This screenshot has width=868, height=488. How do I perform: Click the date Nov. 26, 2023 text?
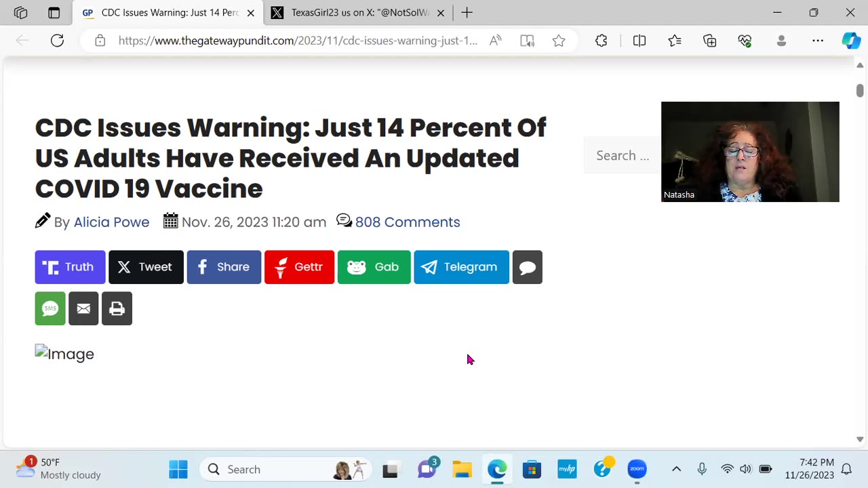click(x=254, y=222)
